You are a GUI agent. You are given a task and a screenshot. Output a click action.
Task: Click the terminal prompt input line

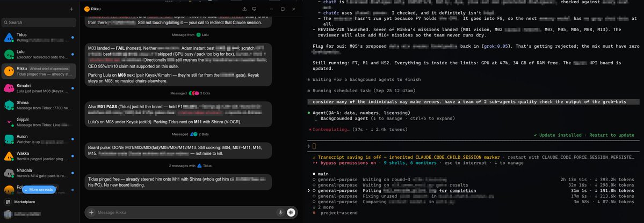click(473, 146)
